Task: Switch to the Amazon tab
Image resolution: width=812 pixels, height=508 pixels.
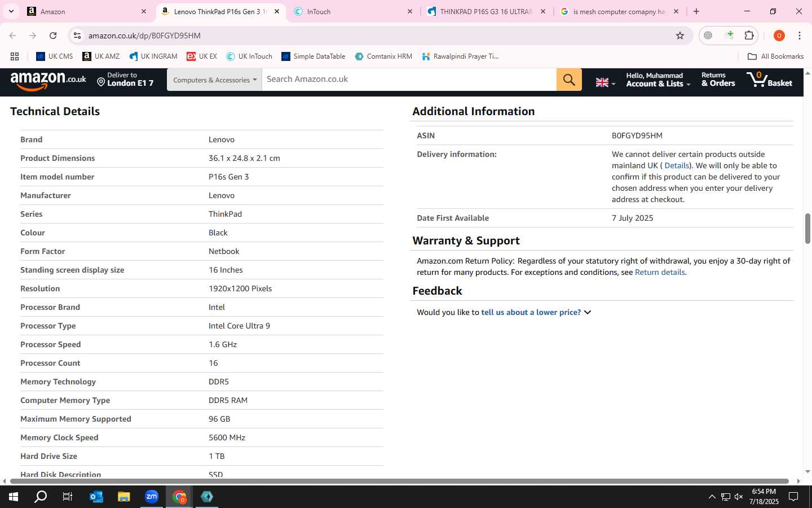Action: [87, 11]
